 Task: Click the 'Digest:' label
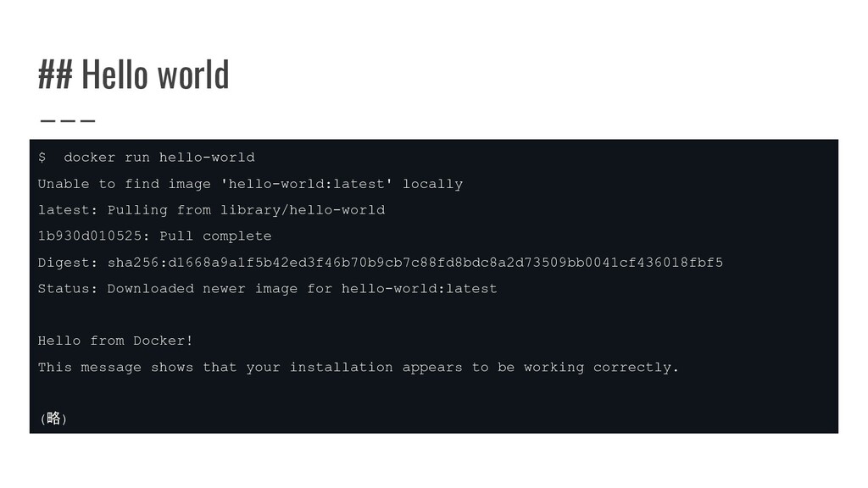[x=68, y=263]
